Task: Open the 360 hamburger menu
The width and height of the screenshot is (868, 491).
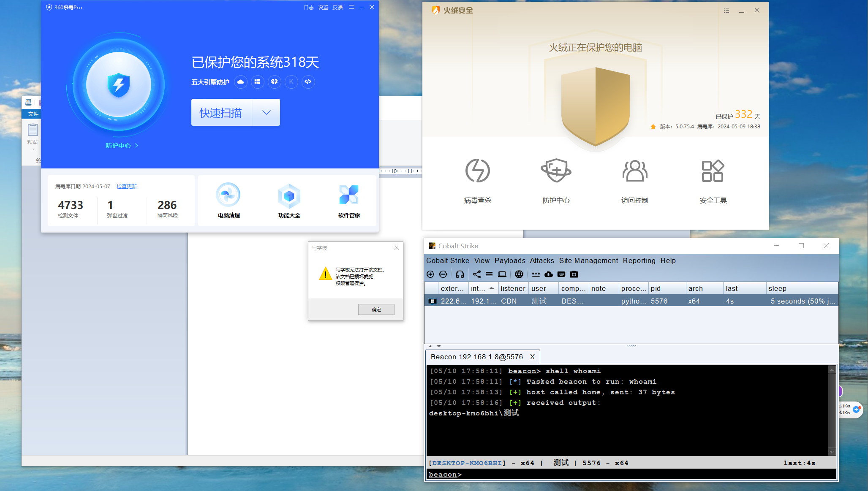Action: coord(351,7)
